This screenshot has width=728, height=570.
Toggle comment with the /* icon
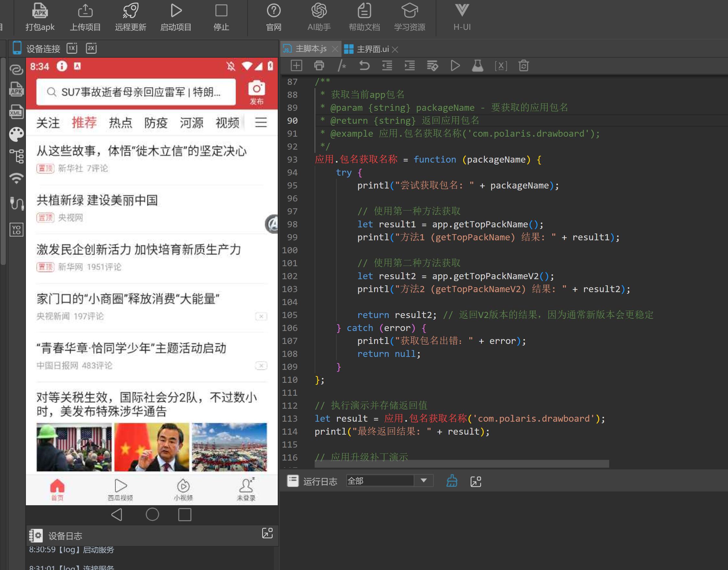point(342,65)
